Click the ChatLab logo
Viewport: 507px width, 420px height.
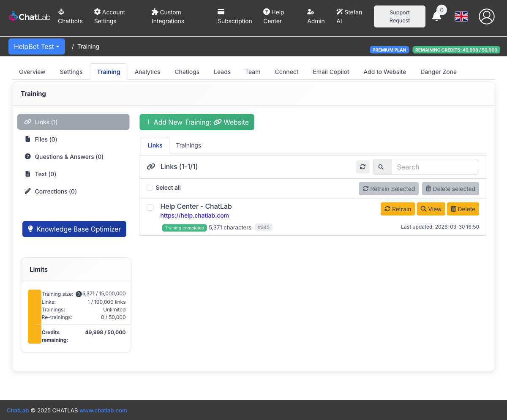point(30,16)
